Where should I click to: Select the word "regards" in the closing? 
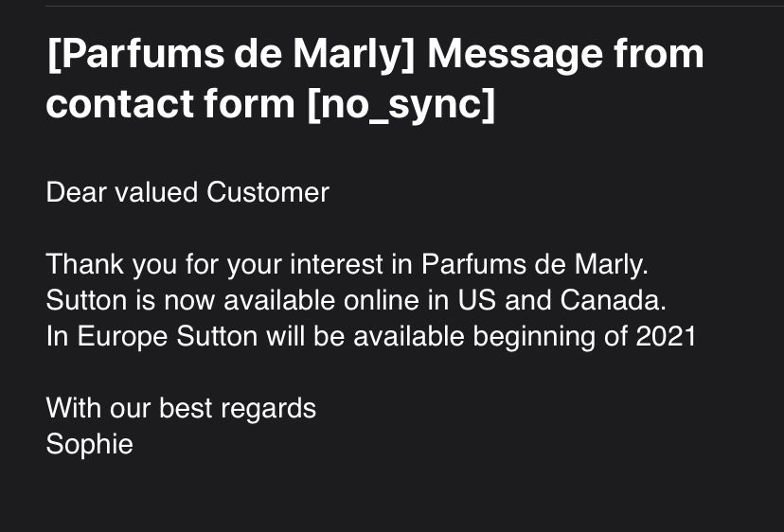269,409
